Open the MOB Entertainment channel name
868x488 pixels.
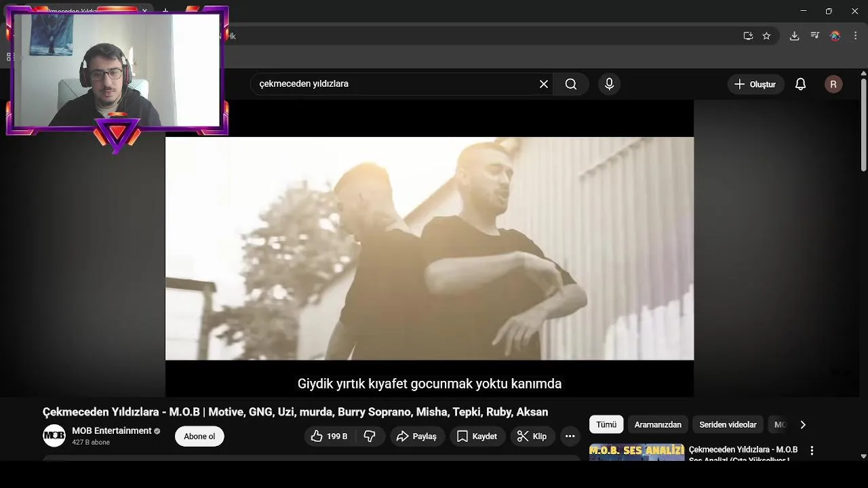click(x=112, y=431)
